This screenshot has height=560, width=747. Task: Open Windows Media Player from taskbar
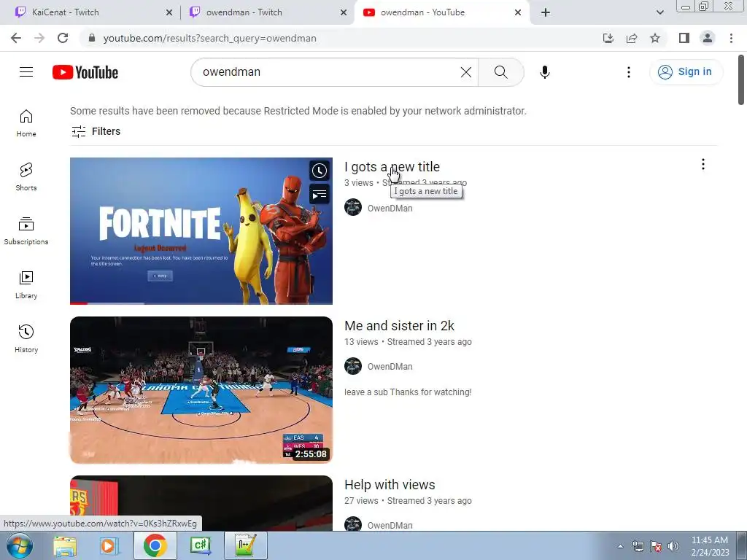coord(108,545)
